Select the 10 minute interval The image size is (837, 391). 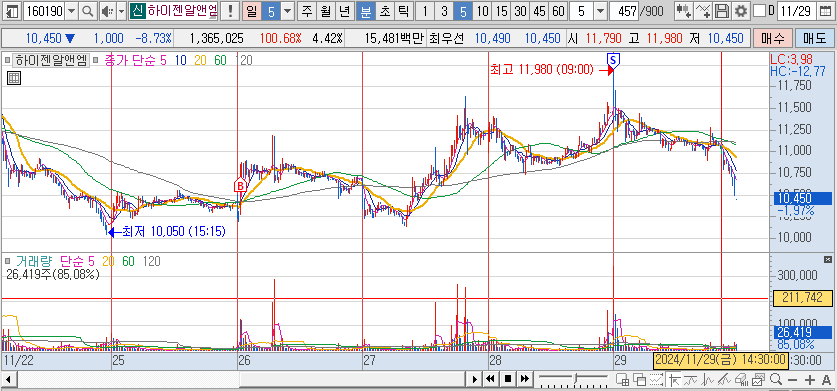tap(482, 11)
